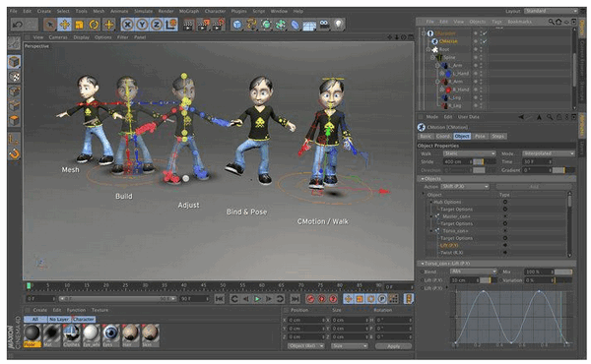Screen dimensions: 591x364
Task: Open the Layout dropdown
Action: coord(551,11)
